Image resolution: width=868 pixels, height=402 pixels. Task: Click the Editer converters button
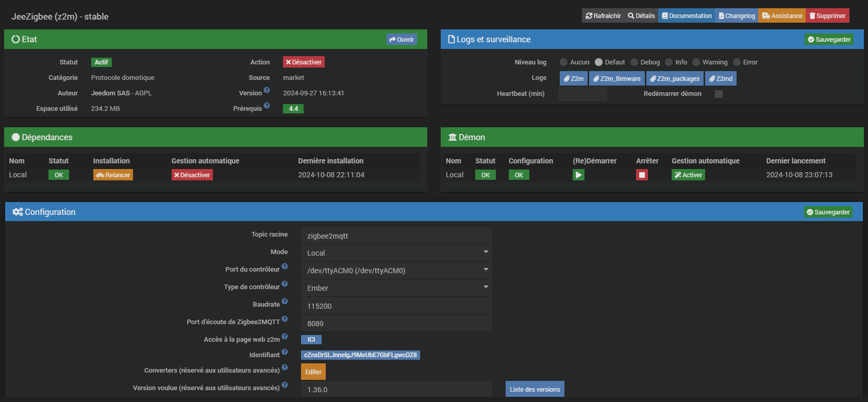[313, 372]
